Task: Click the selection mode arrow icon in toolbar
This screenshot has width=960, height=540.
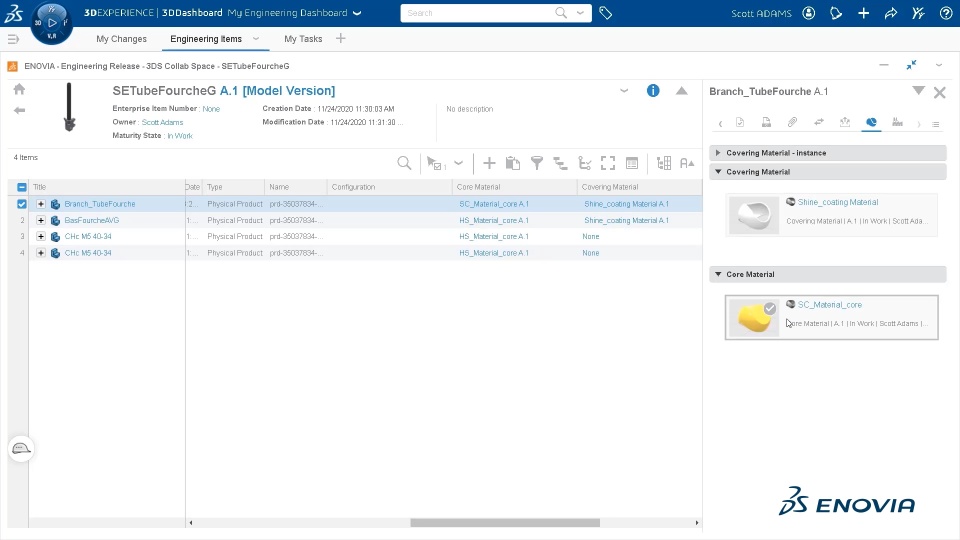Action: (435, 163)
